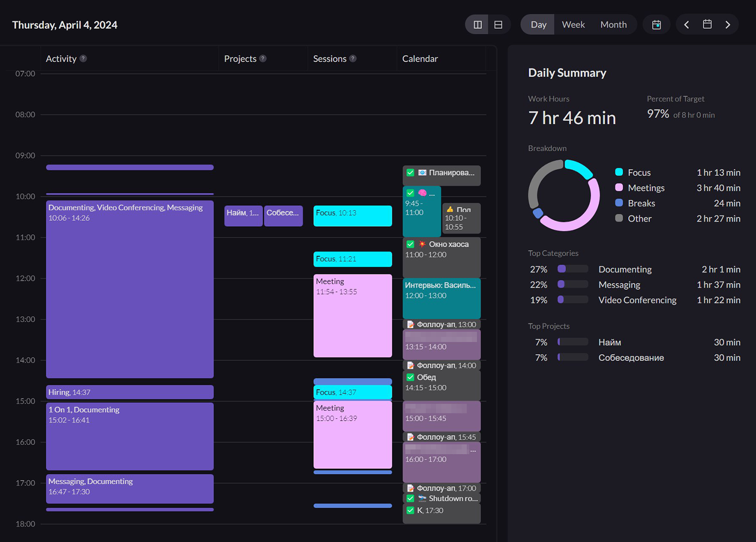Open the Sessions column help icon
756x542 pixels.
(353, 58)
